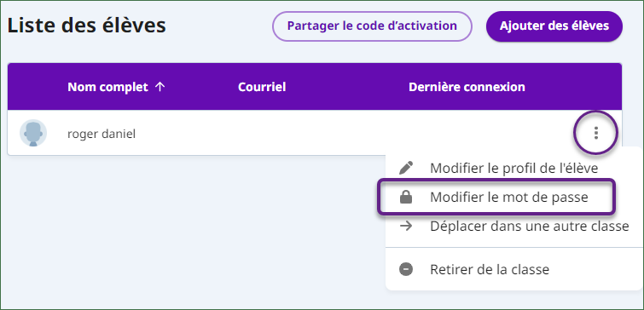Open the three-dot menu for roger daniel

(x=596, y=133)
